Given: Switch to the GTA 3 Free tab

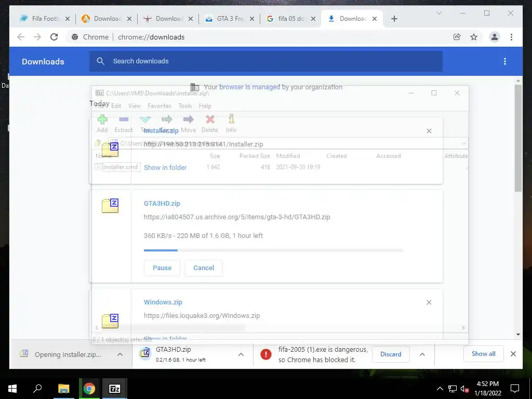Looking at the screenshot, I should [230, 19].
